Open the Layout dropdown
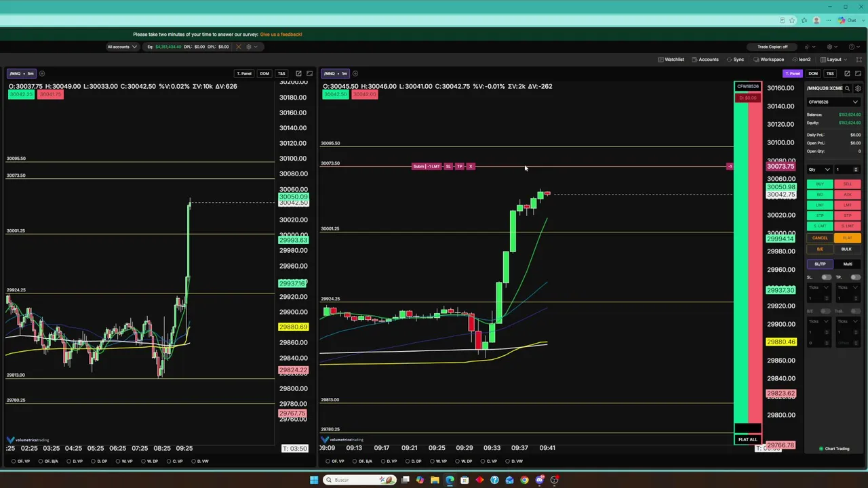 [834, 60]
